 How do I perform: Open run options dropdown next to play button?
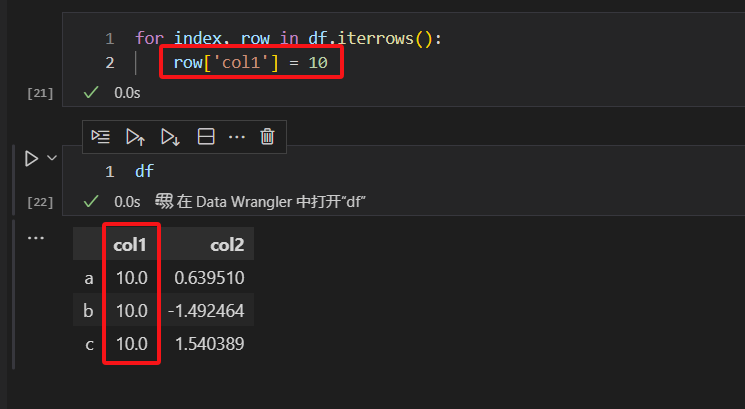point(52,158)
